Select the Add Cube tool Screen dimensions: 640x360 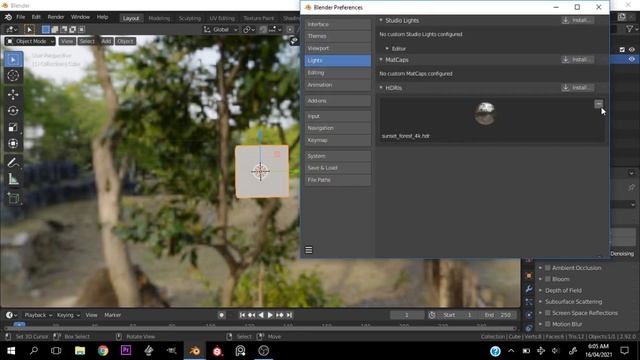pyautogui.click(x=13, y=198)
